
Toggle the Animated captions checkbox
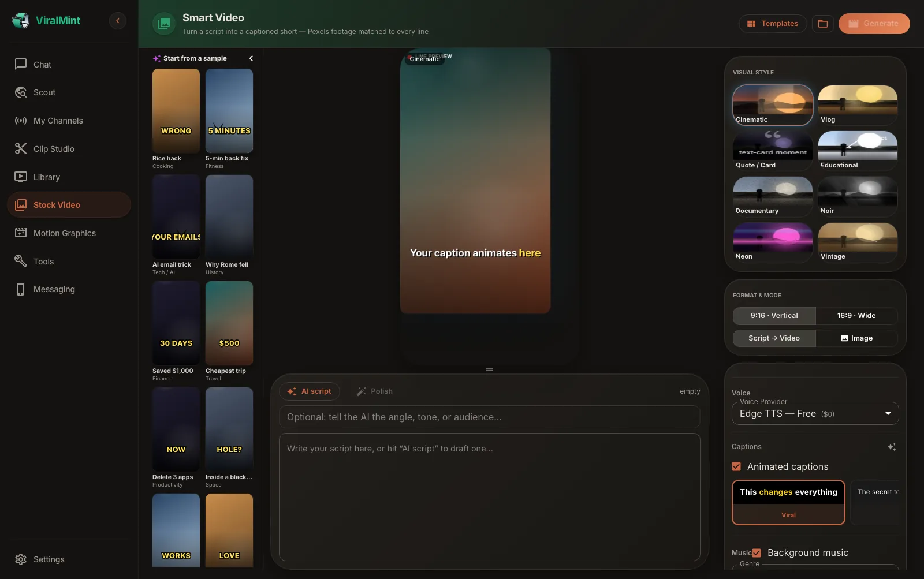(x=736, y=466)
